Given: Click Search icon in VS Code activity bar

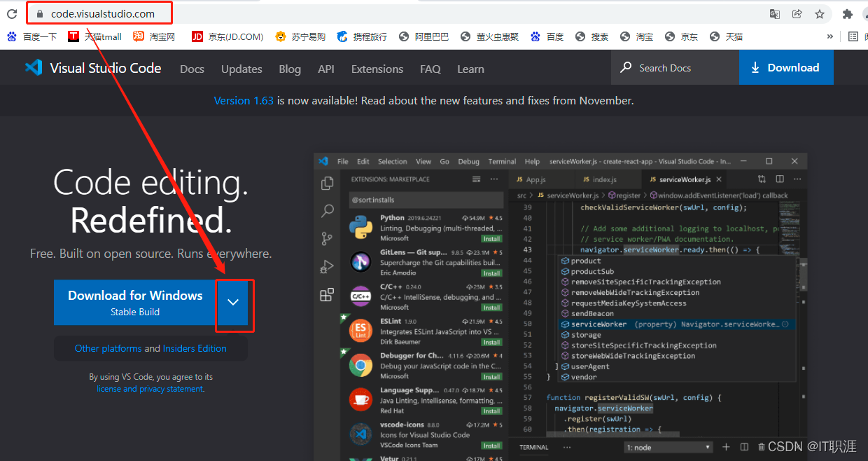Looking at the screenshot, I should tap(327, 211).
